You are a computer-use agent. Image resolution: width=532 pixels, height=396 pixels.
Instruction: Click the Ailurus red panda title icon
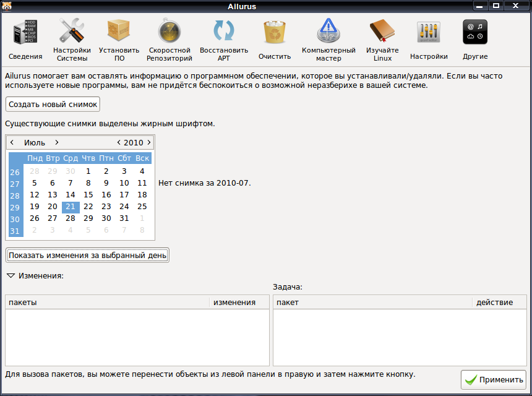click(x=7, y=6)
